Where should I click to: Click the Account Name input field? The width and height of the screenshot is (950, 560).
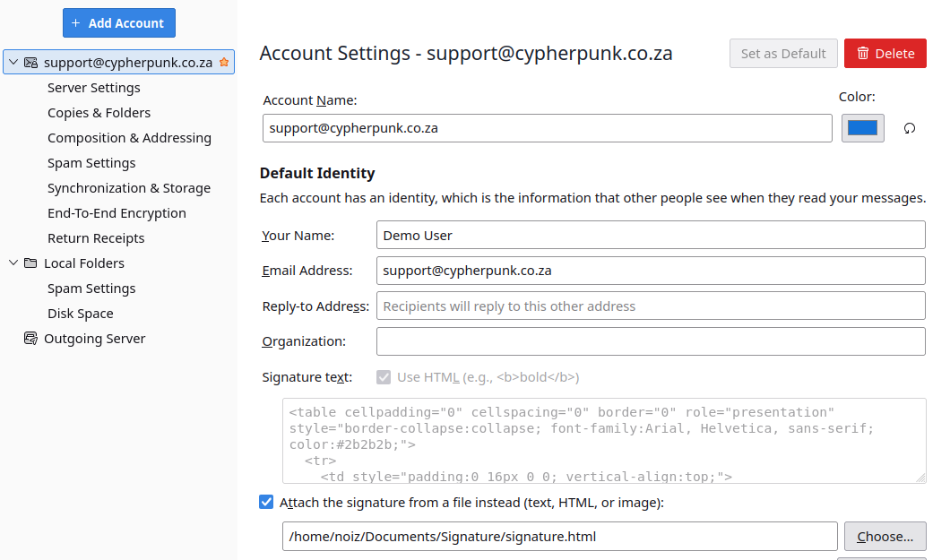click(547, 128)
